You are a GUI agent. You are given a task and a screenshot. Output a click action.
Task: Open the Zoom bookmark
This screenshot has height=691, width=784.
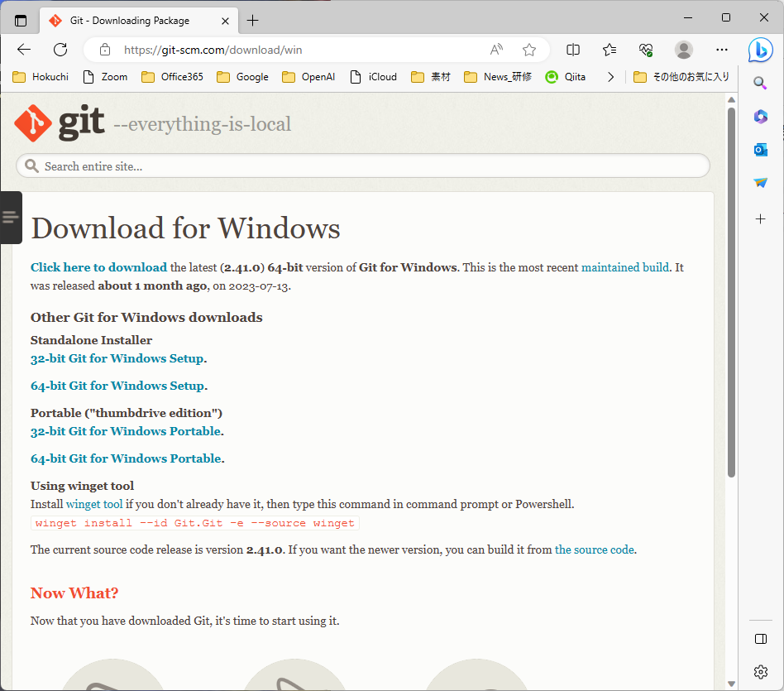click(x=105, y=77)
